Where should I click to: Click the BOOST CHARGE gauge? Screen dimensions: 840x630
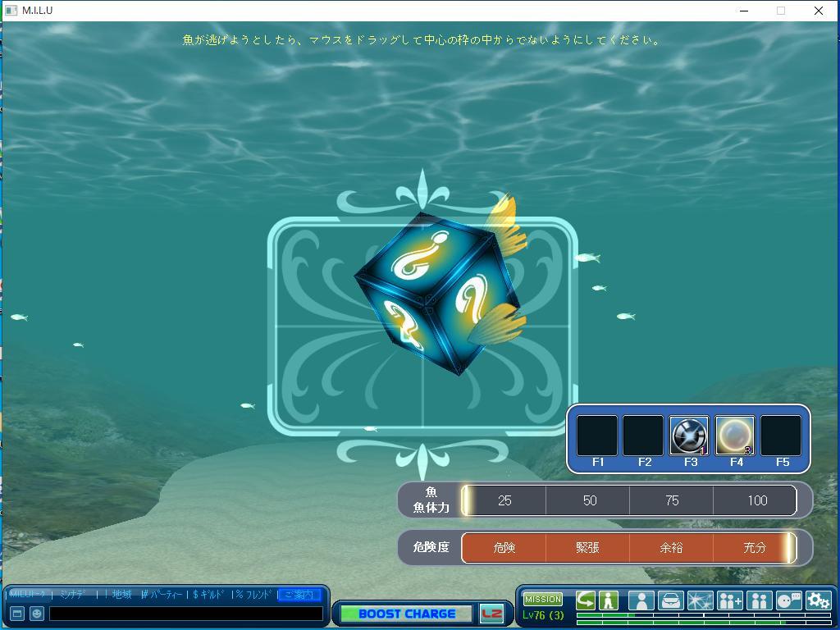pos(407,614)
